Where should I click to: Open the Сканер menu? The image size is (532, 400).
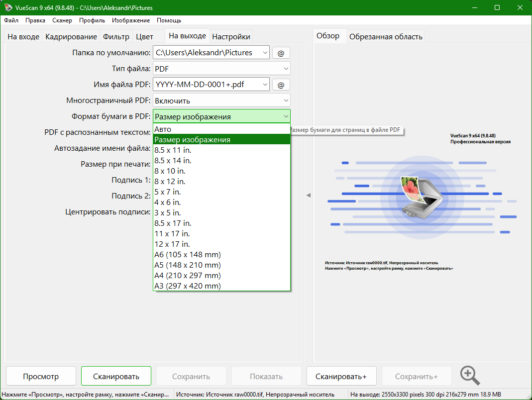click(62, 20)
